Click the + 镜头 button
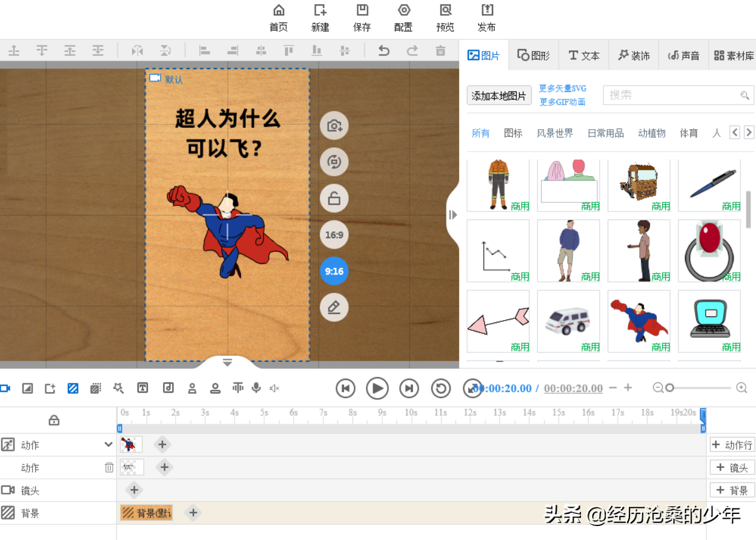This screenshot has width=756, height=540. coord(732,467)
